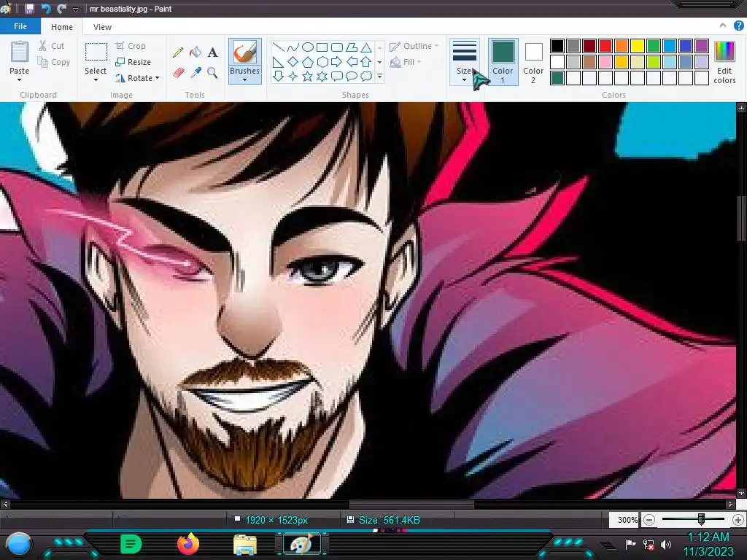Click the horizontal scrollbar left arrow
Image resolution: width=747 pixels, height=560 pixels.
pos(5,504)
